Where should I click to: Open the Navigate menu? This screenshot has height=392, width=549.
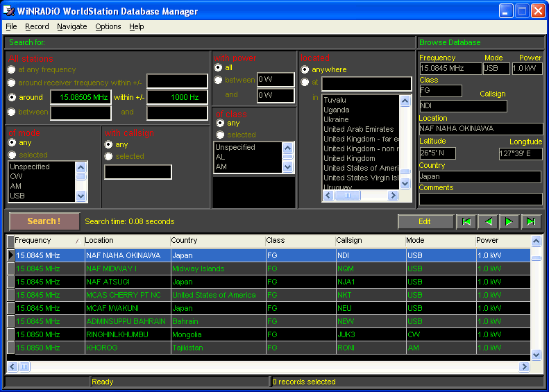[71, 26]
